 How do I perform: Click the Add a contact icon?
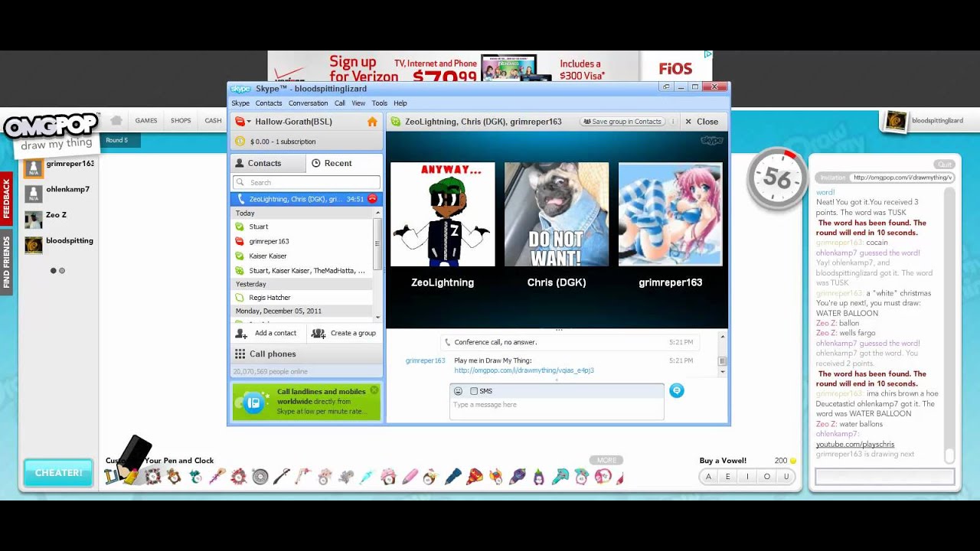[241, 334]
